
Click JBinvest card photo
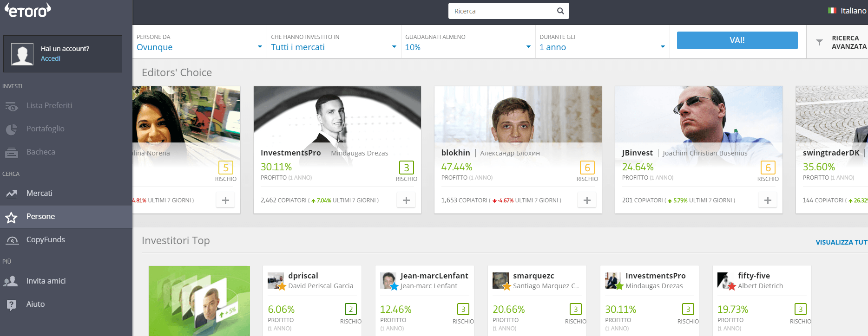tap(699, 114)
